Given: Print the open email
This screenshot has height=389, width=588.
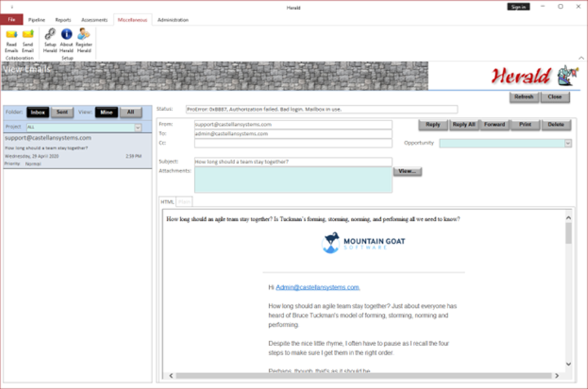Looking at the screenshot, I should coord(525,124).
